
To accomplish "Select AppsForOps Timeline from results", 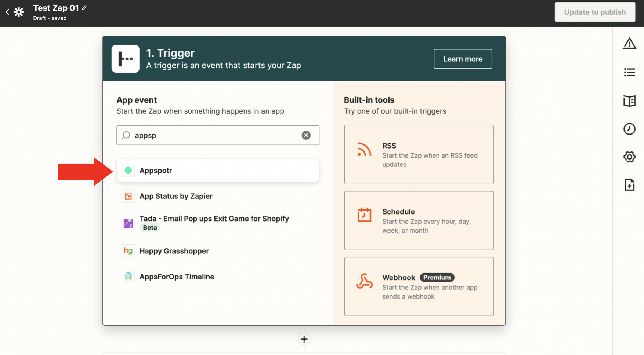I will pos(218,277).
